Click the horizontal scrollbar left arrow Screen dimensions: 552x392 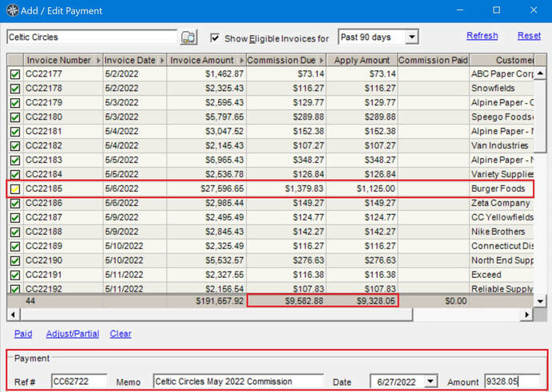click(13, 315)
